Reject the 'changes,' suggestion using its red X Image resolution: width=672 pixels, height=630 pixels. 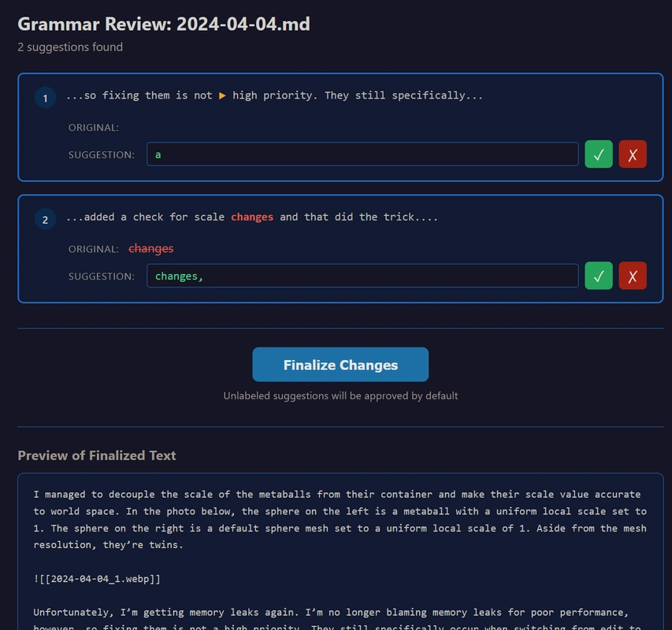[633, 276]
